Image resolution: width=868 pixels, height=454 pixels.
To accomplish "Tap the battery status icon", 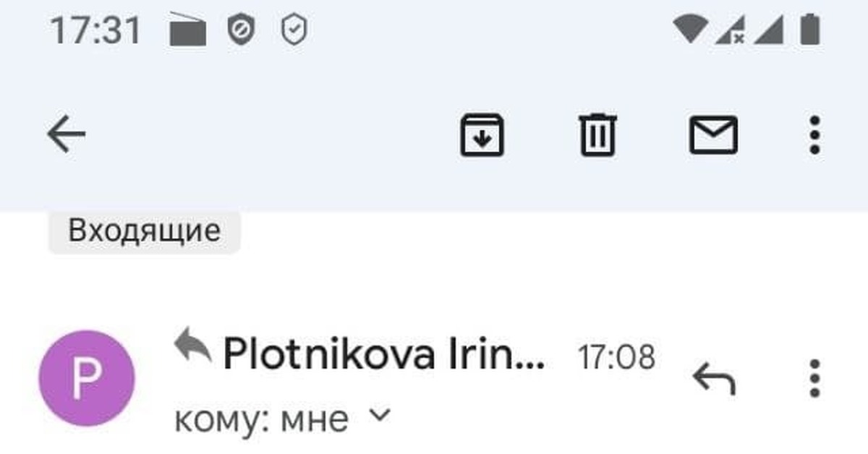I will click(x=809, y=30).
